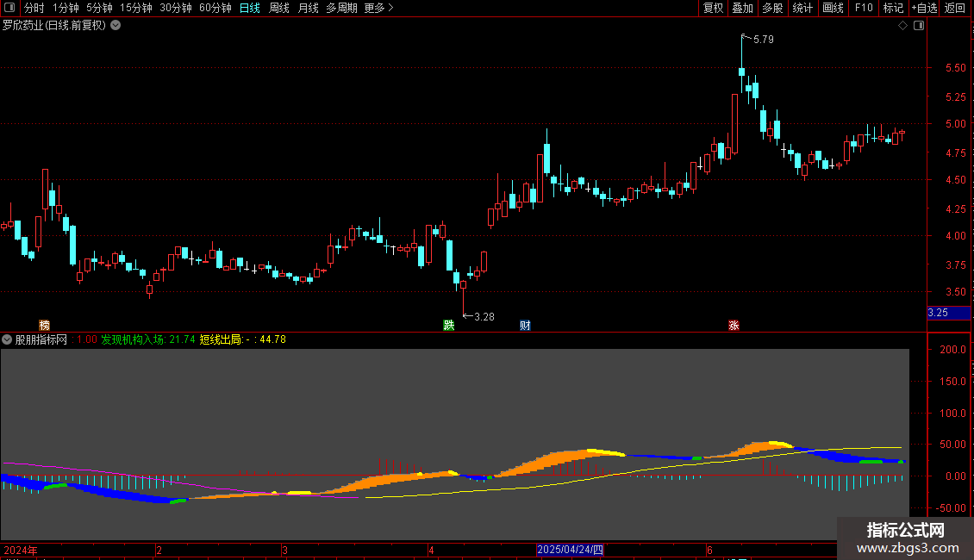Select the 1分钟 period tab
Image resolution: width=974 pixels, height=560 pixels.
click(66, 8)
